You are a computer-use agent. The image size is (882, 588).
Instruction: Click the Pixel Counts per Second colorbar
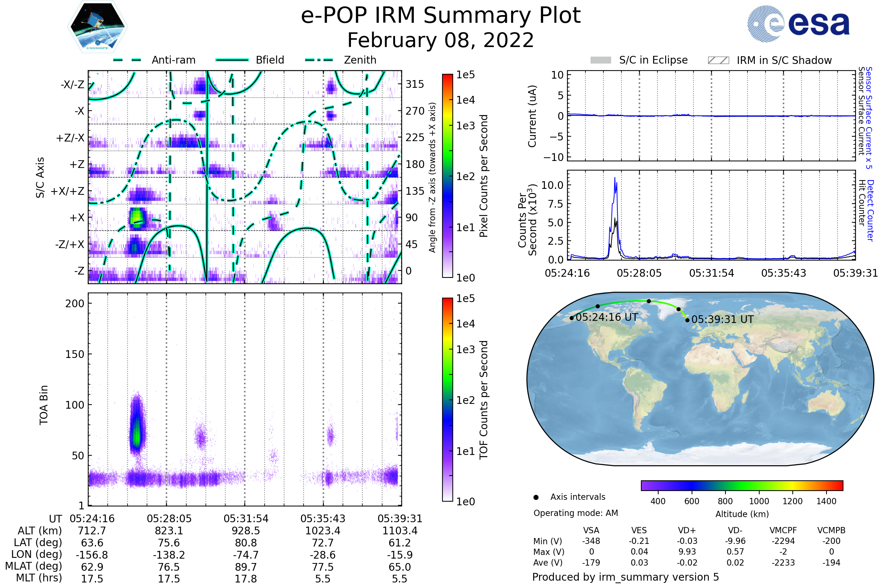(x=447, y=176)
